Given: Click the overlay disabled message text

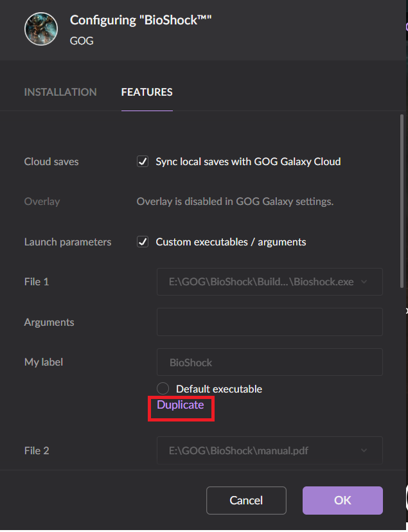Looking at the screenshot, I should click(x=235, y=202).
